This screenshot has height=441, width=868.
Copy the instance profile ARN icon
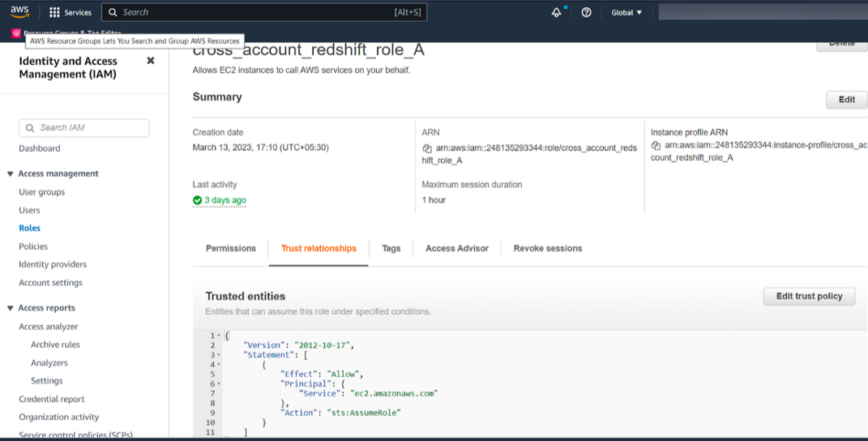[656, 145]
